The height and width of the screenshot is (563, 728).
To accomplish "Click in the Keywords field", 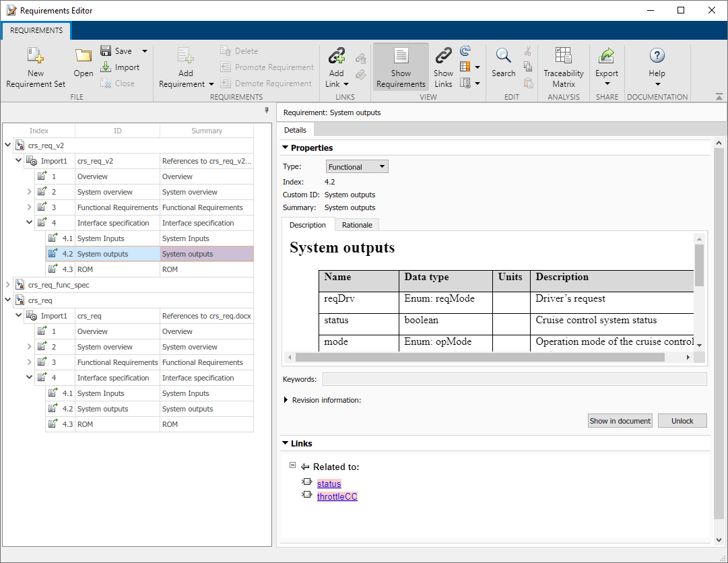I will click(515, 379).
